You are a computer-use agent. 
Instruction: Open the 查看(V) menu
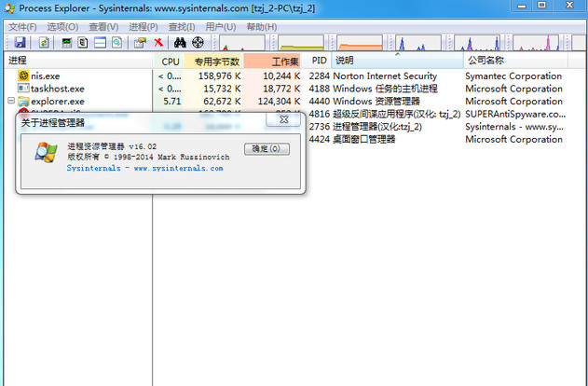point(103,27)
